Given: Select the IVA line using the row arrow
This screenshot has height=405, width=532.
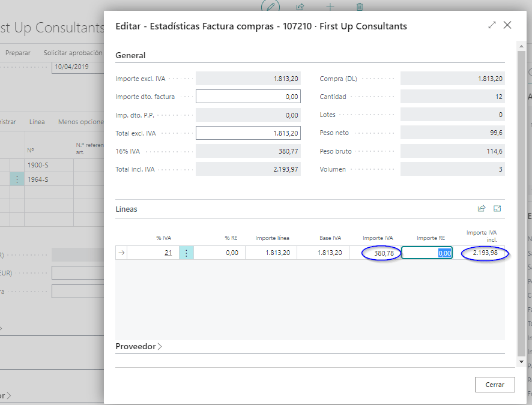Looking at the screenshot, I should [121, 253].
